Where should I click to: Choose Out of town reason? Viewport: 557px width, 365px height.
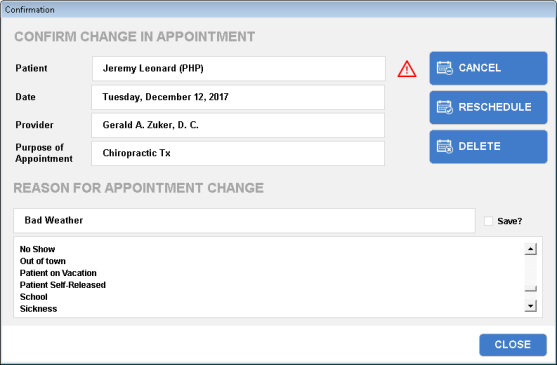point(43,261)
